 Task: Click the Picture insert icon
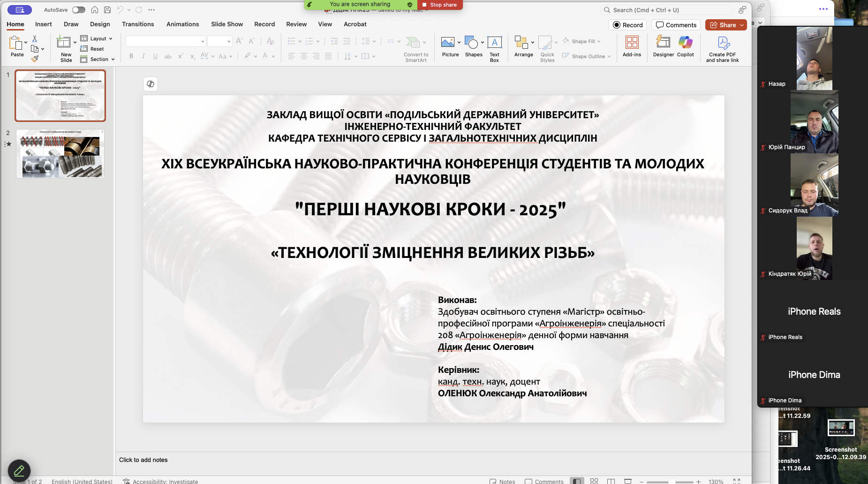(448, 43)
